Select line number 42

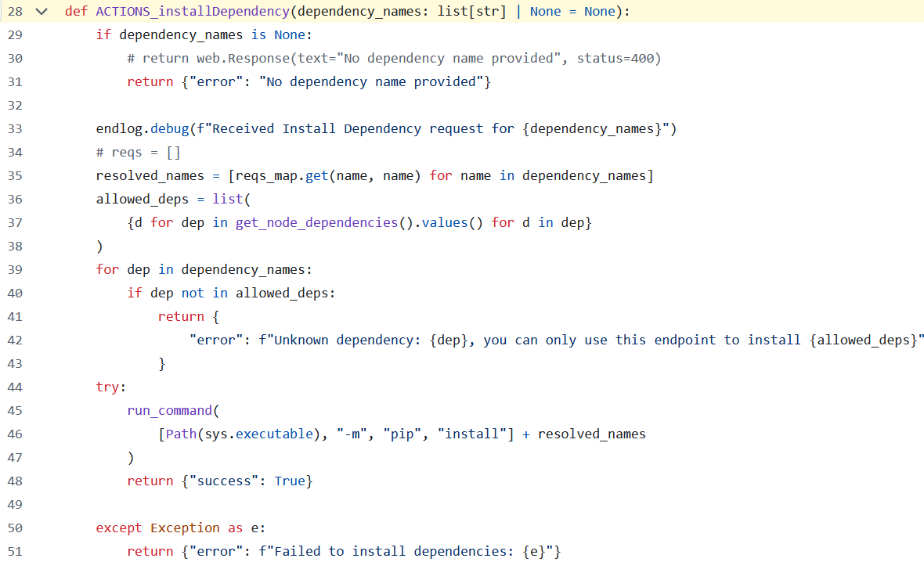(15, 340)
